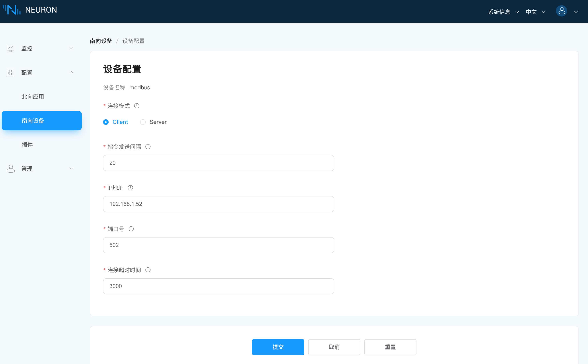The width and height of the screenshot is (588, 364).
Task: Click the 监控 monitor sidebar icon
Action: click(x=10, y=48)
